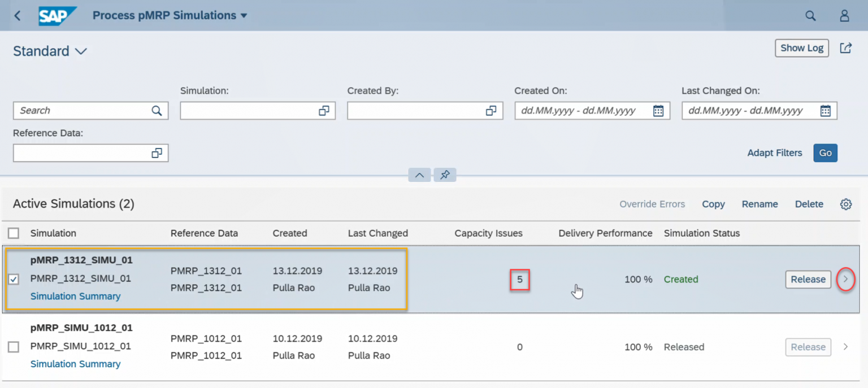
Task: Pin the filter bar with the pin icon
Action: click(x=445, y=175)
